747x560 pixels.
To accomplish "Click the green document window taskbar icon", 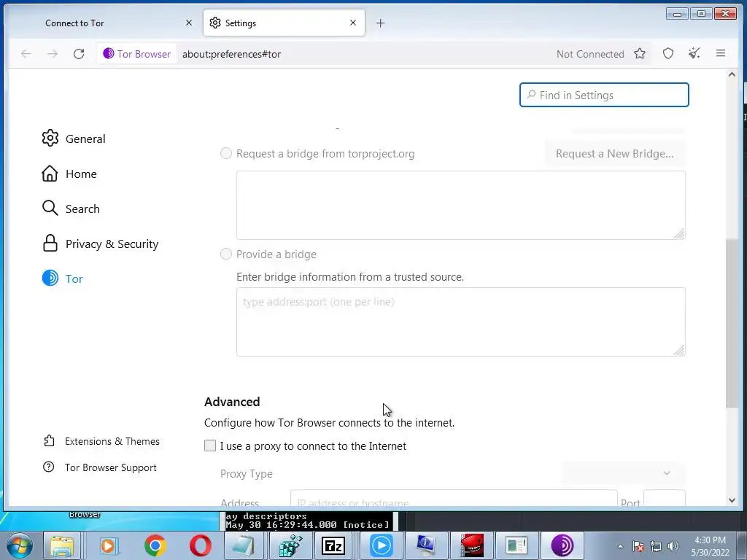I will click(517, 545).
